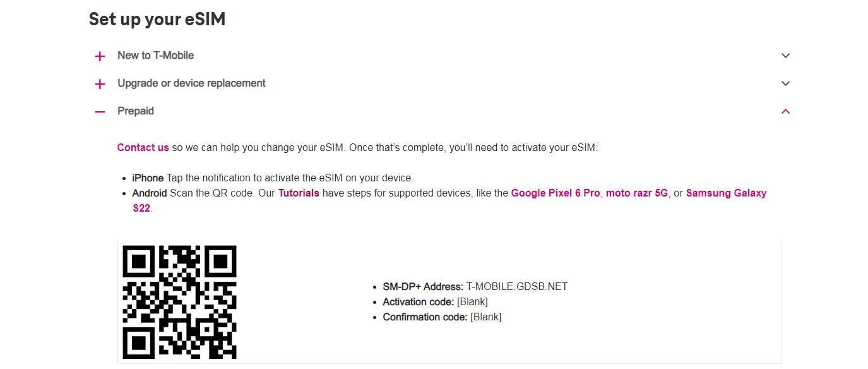Expand the New to T-Mobile chevron arrow
This screenshot has width=868, height=369.
click(x=785, y=56)
